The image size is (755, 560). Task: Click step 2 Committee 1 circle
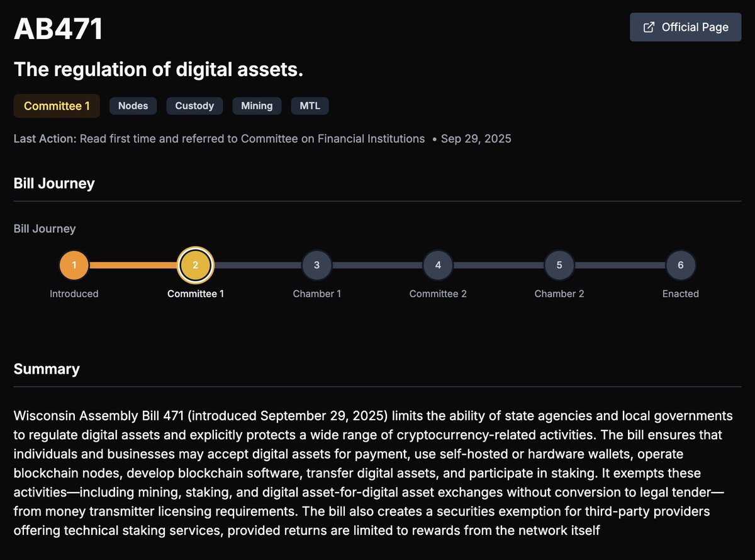pos(196,265)
